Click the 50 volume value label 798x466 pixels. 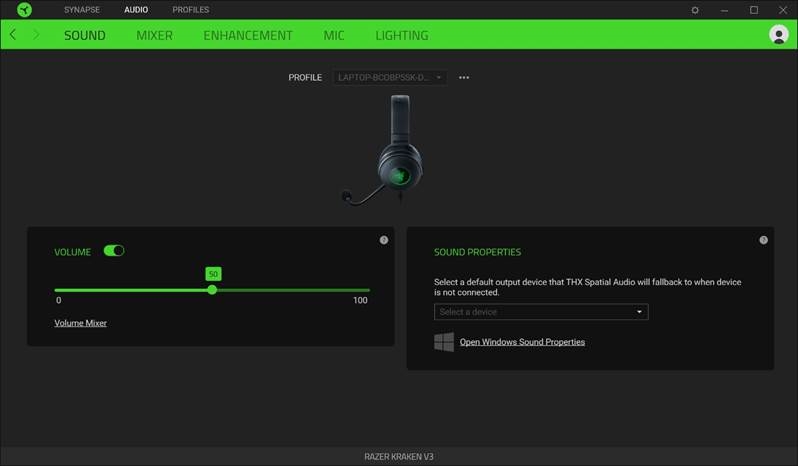point(213,274)
